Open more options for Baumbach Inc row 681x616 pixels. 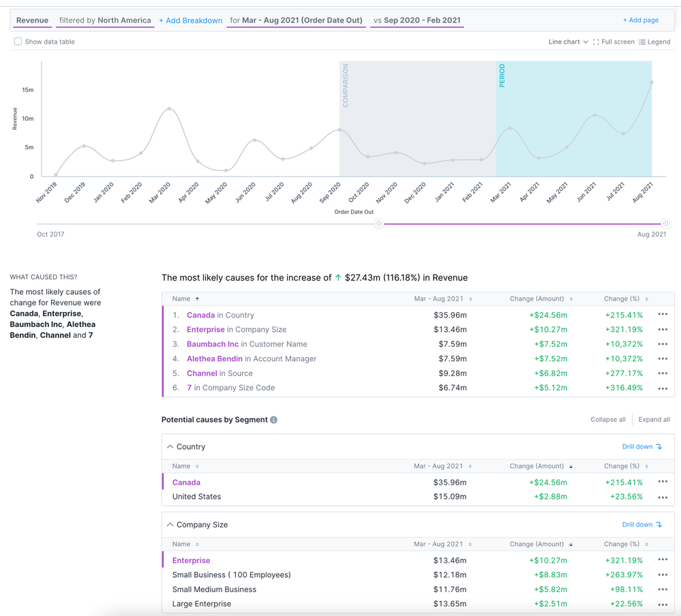pos(663,344)
